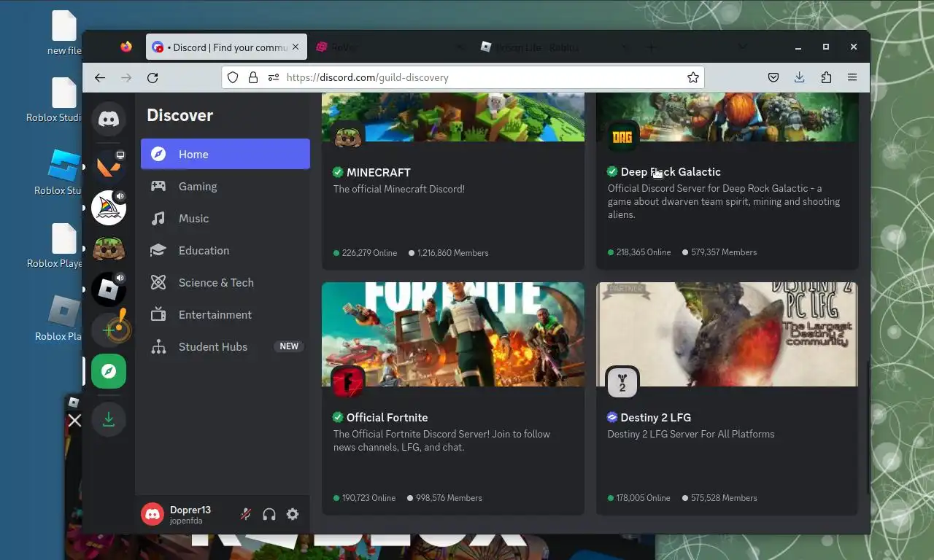The image size is (934, 560).
Task: Select Gaming category
Action: 225,186
